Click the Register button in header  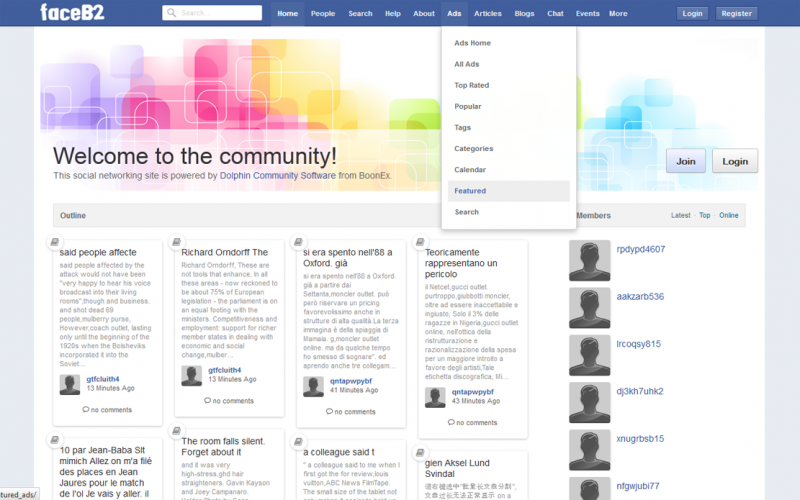736,14
